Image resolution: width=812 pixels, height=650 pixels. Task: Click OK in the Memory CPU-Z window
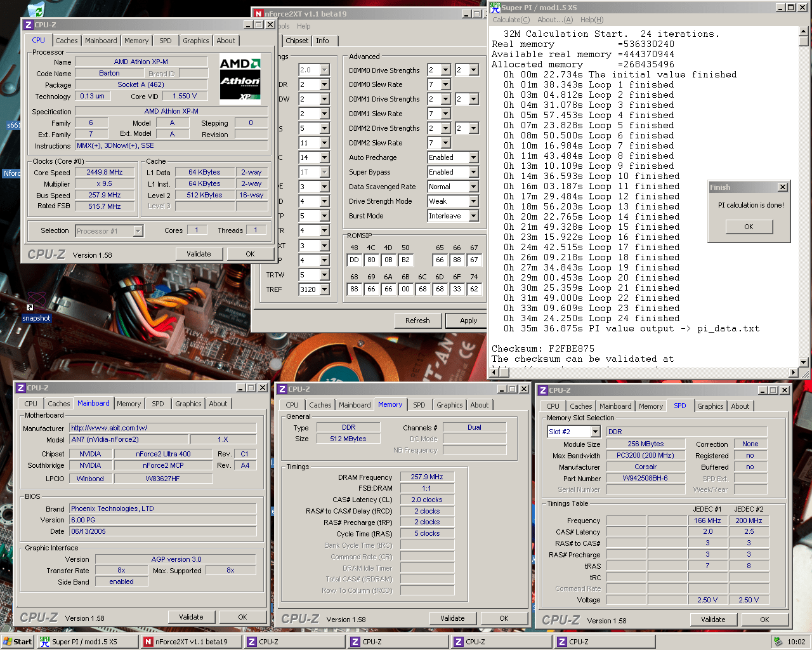point(504,618)
